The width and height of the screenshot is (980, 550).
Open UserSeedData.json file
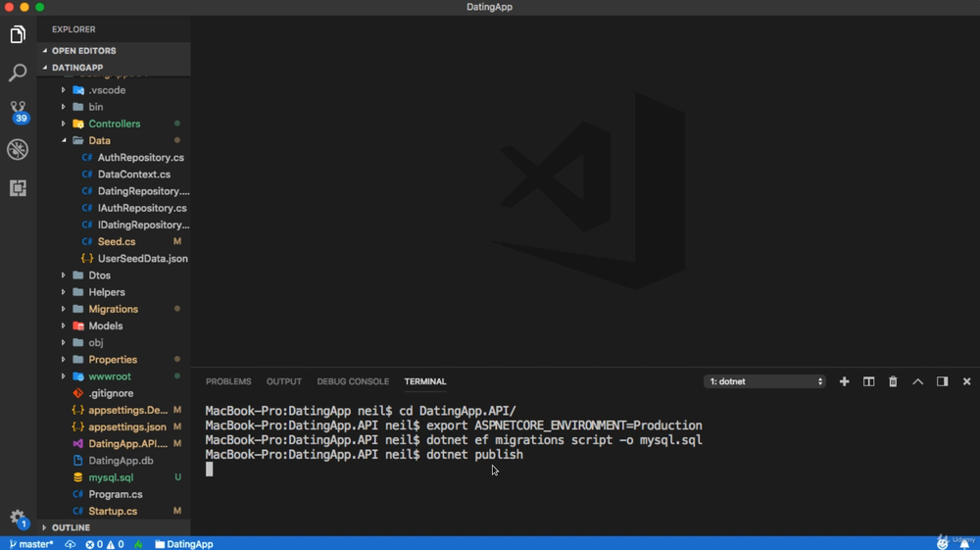tap(114, 258)
